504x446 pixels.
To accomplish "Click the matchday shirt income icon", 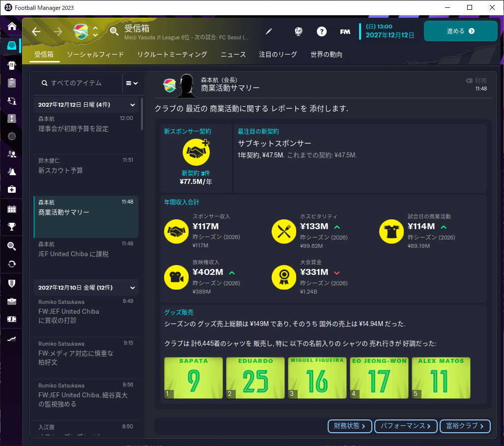I will click(391, 232).
